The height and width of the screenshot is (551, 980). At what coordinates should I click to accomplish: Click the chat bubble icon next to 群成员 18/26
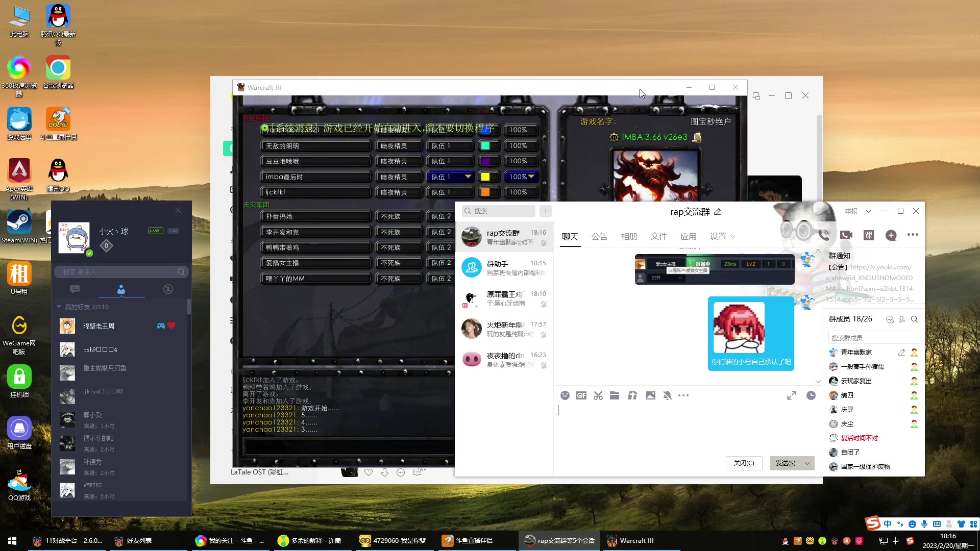coord(890,319)
